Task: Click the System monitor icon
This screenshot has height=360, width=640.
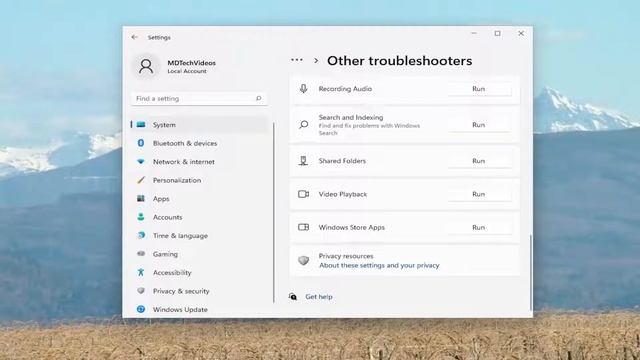Action: 141,124
